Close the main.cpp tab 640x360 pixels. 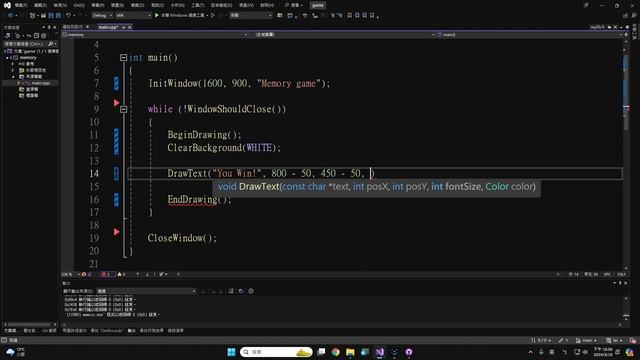(x=130, y=27)
